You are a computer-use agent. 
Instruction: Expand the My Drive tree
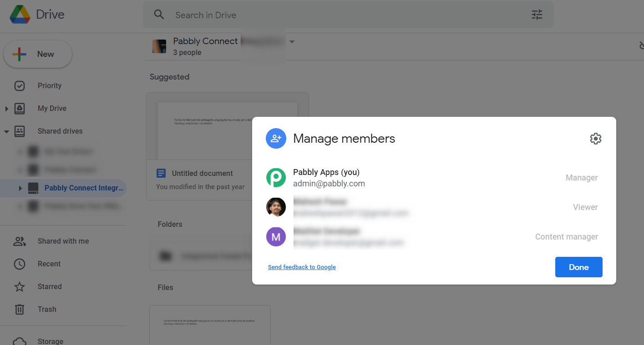point(6,109)
